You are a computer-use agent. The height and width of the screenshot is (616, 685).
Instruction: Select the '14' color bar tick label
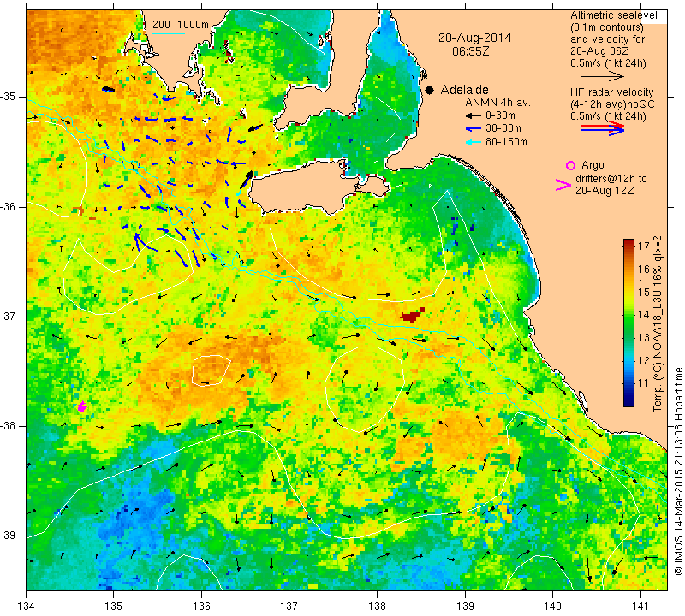[x=644, y=314]
